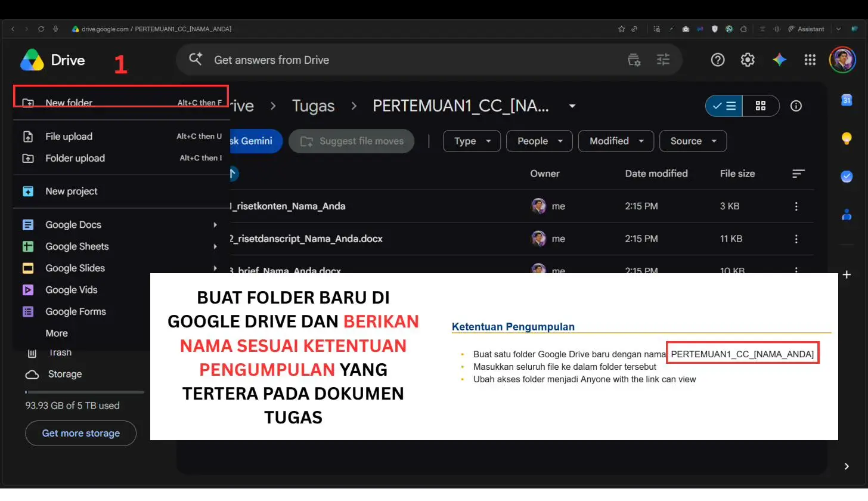This screenshot has height=501, width=868.
Task: Open the sort options icon in the header
Action: (x=798, y=174)
